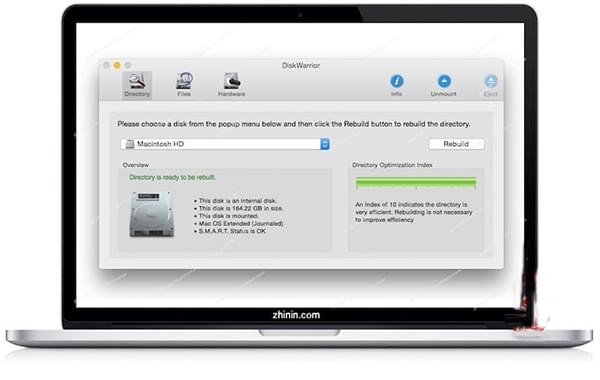Click the green Directory Optimization Index bar
Viewport: 600px width, 380px height.
pos(416,183)
